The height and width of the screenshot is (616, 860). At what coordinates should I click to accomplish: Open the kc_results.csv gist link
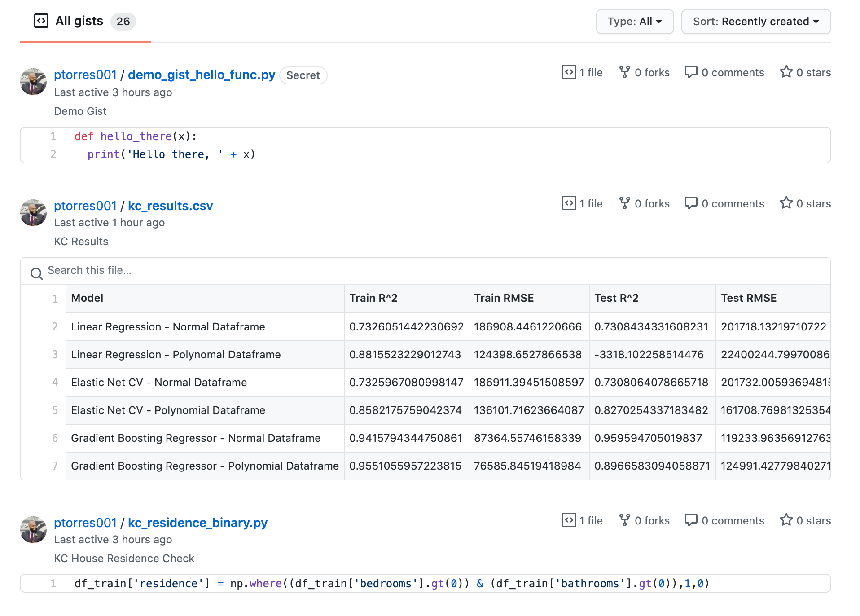click(x=170, y=206)
